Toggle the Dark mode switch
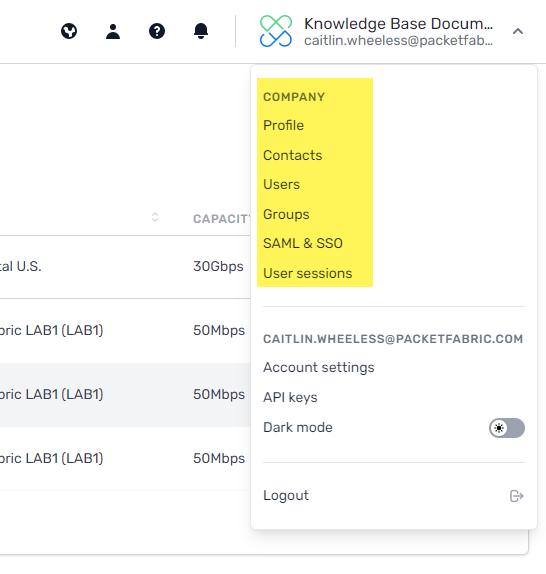Screen dimensions: 546x574 point(507,428)
